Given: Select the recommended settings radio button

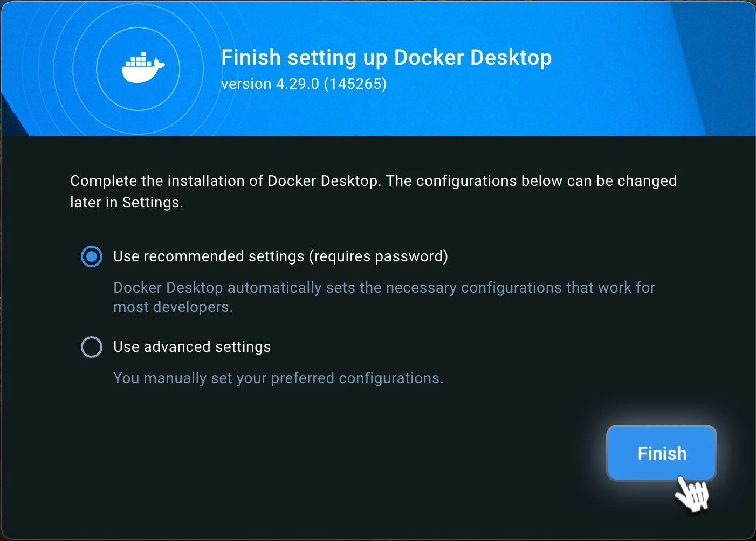Looking at the screenshot, I should pyautogui.click(x=92, y=256).
